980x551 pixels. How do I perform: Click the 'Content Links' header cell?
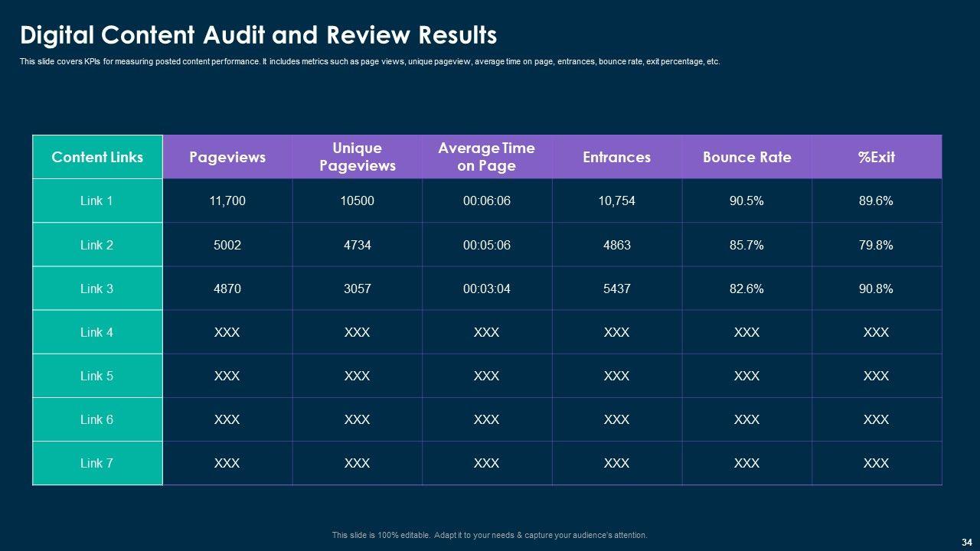click(x=97, y=157)
